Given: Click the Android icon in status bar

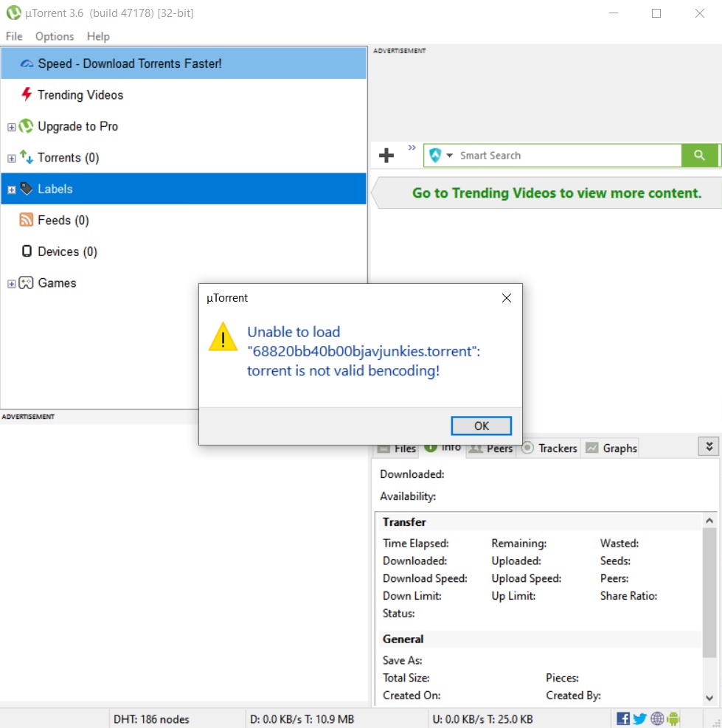Looking at the screenshot, I should [x=673, y=718].
